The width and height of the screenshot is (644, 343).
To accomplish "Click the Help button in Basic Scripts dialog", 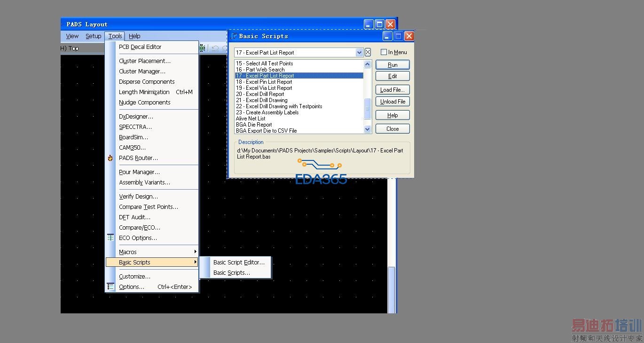I will (393, 115).
